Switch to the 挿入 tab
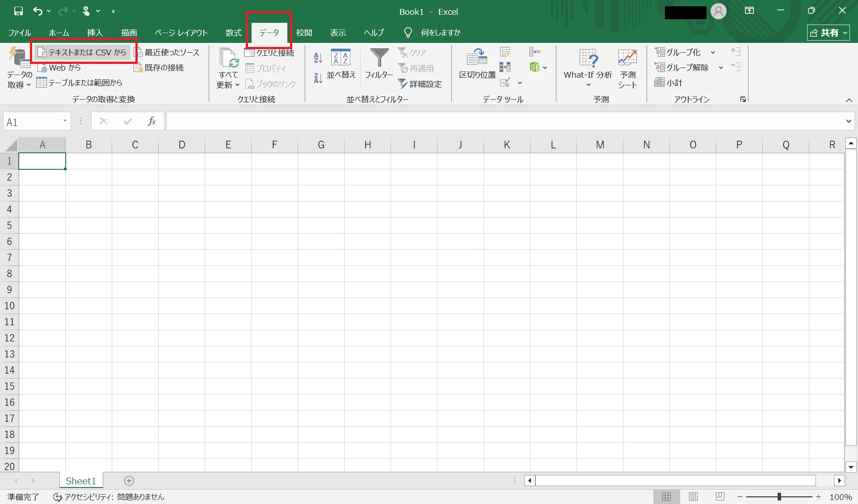The width and height of the screenshot is (858, 504). click(95, 33)
